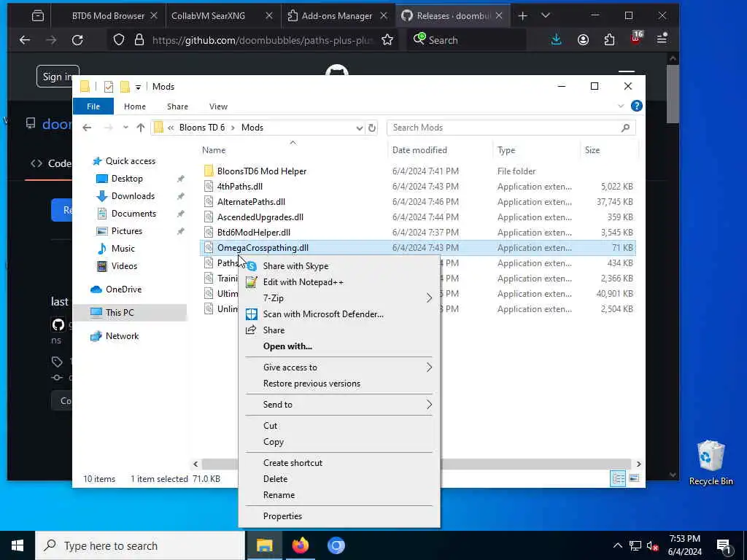Select Restore previous versions
The height and width of the screenshot is (560, 747).
[338, 384]
